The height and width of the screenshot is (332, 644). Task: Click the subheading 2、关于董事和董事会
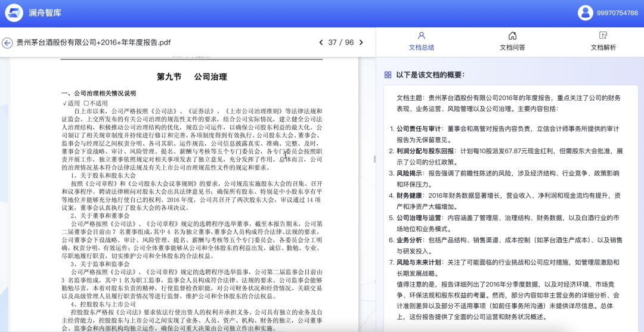point(100,215)
